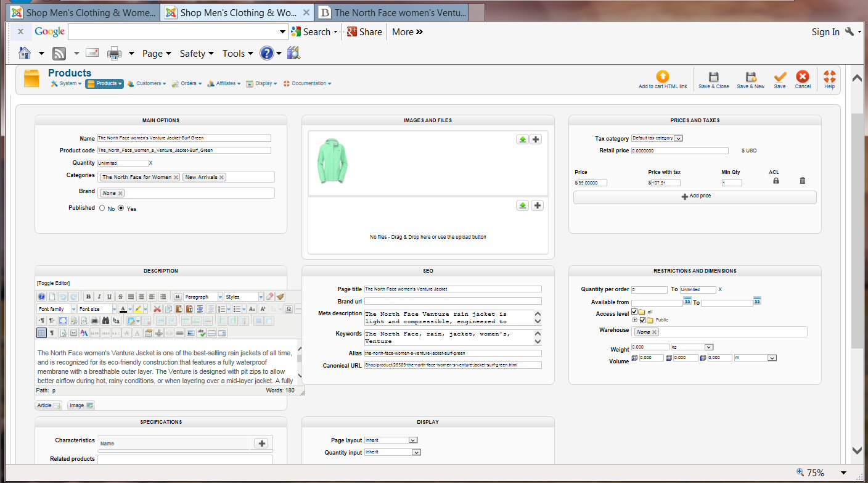Viewport: 868px width, 483px height.
Task: Choose the yellow highlight color swatch
Action: click(138, 309)
